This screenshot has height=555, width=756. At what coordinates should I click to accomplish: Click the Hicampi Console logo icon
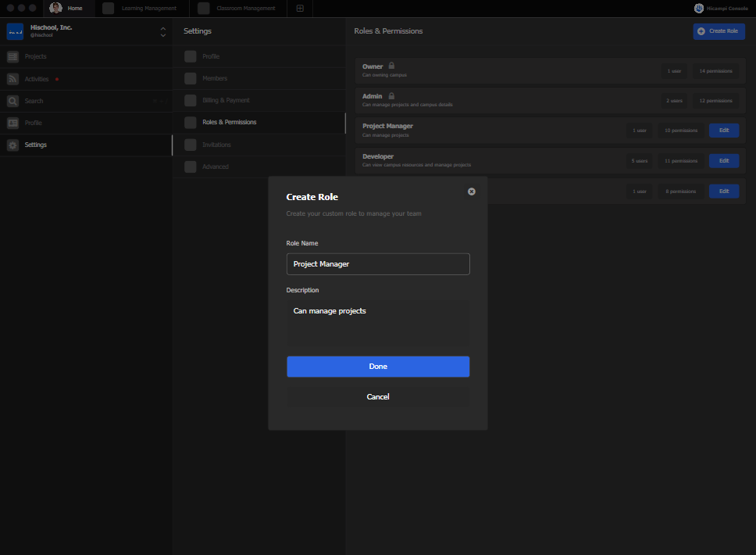(x=698, y=9)
